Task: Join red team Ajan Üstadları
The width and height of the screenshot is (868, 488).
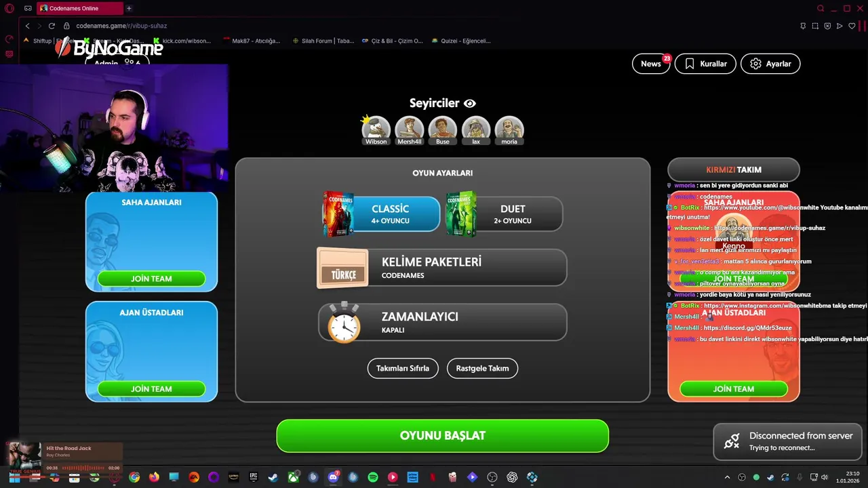Action: click(734, 389)
